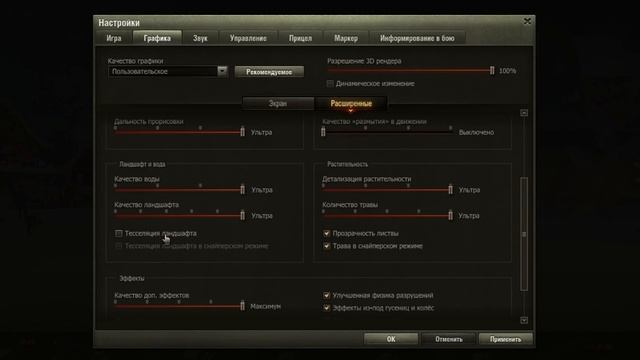Change the motion blur quality slider

point(387,131)
